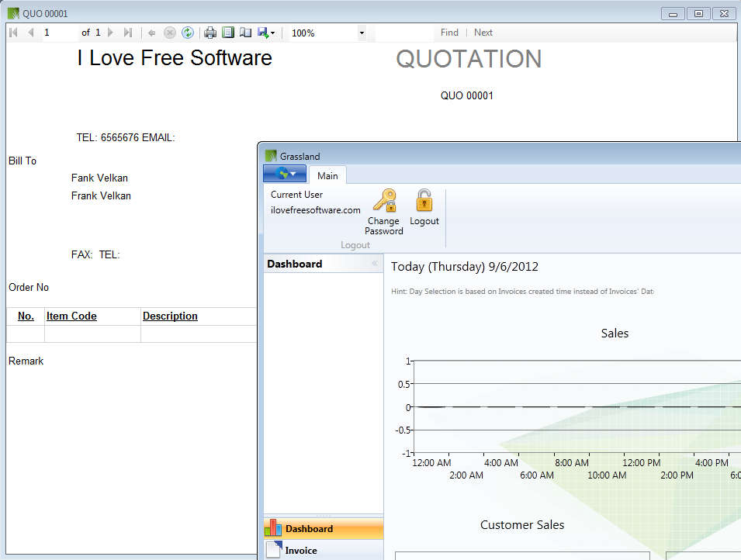This screenshot has width=741, height=560.
Task: Jump to last page in report viewer
Action: [127, 33]
